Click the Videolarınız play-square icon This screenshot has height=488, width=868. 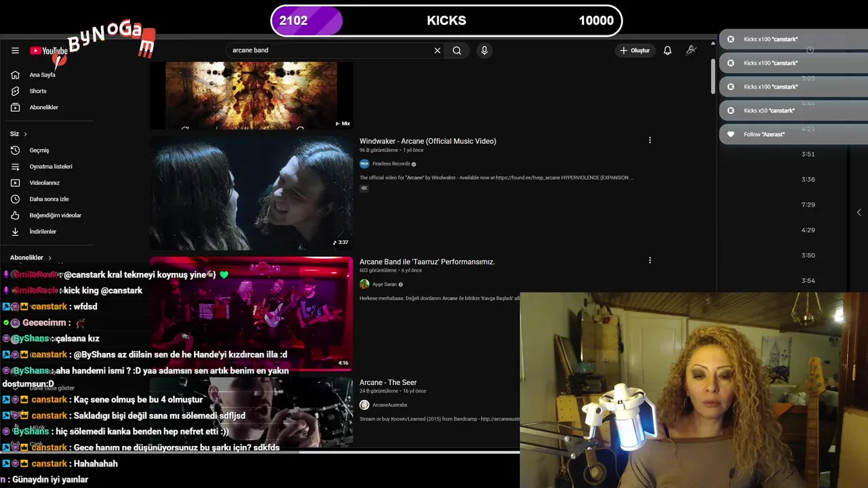15,182
